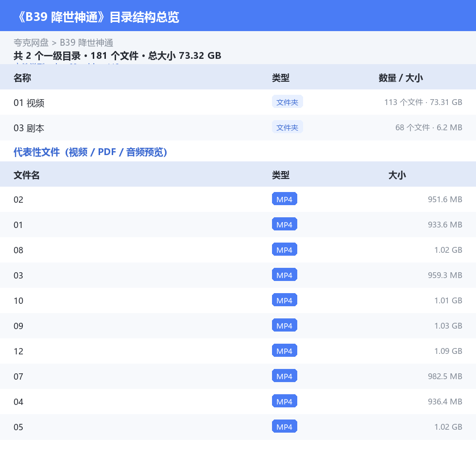Click the 大小 column header
Image resolution: width=476 pixels, height=455 pixels.
(x=397, y=175)
